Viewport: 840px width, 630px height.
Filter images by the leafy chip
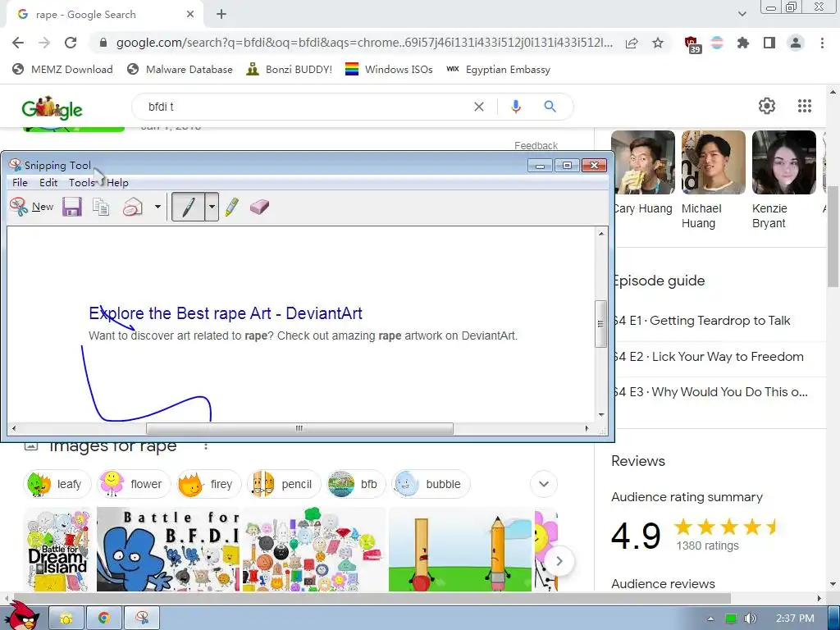tap(57, 484)
